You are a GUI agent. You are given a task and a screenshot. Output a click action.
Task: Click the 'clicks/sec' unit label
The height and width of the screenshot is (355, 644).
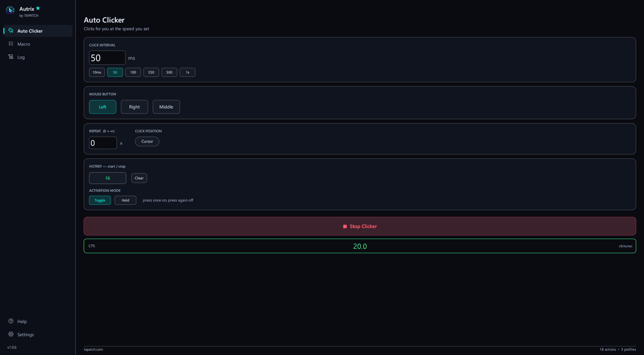coord(626,246)
